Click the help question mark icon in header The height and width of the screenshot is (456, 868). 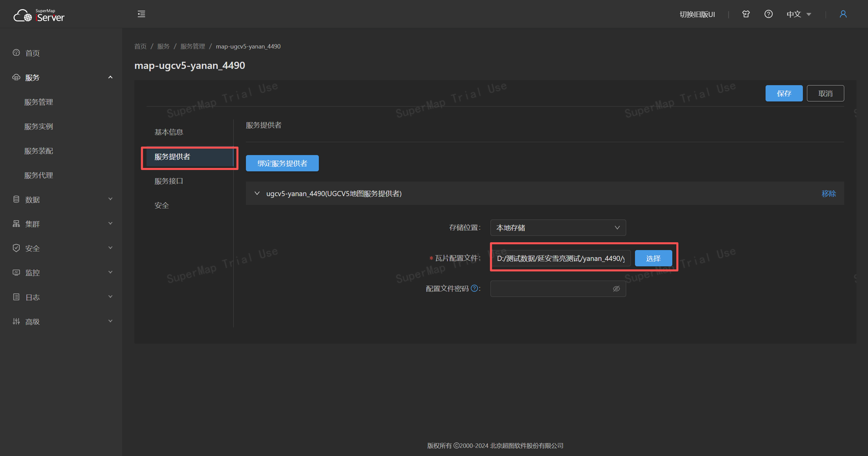768,14
